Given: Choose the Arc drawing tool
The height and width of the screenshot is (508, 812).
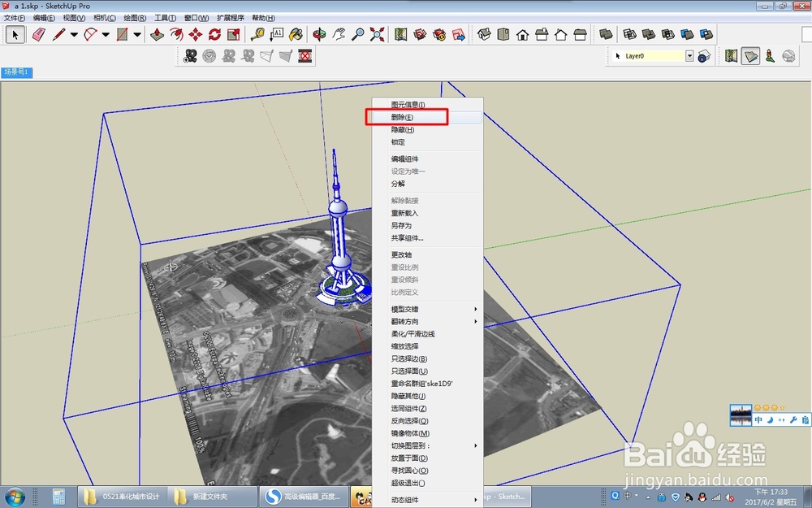Looking at the screenshot, I should click(90, 35).
